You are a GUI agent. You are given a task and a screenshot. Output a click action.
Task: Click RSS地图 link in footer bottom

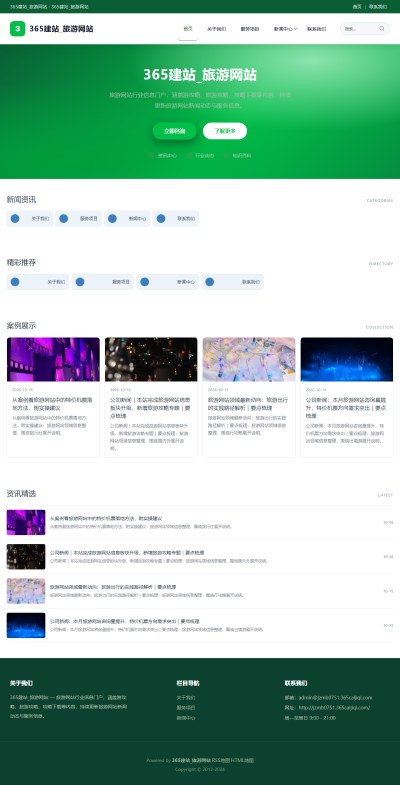pyautogui.click(x=220, y=760)
